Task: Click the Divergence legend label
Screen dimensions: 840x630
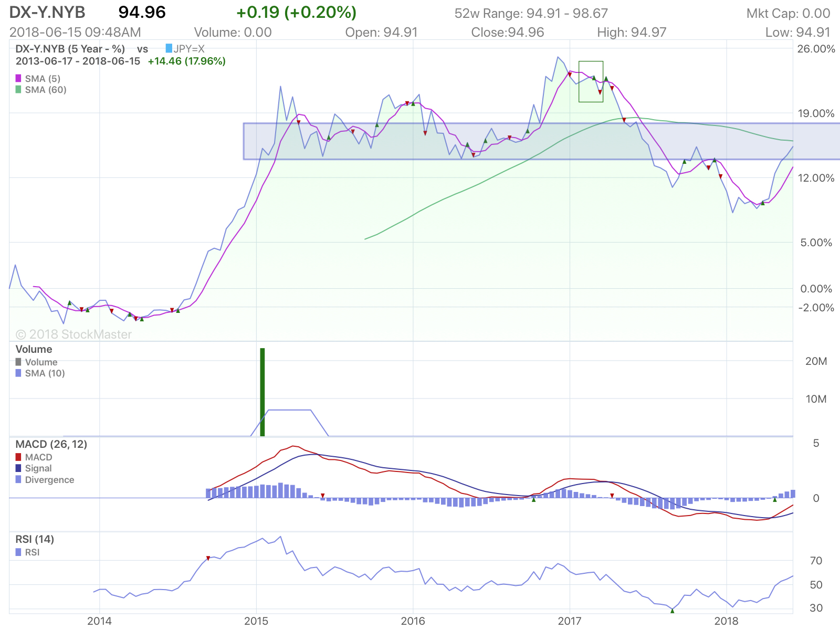Action: (x=49, y=480)
